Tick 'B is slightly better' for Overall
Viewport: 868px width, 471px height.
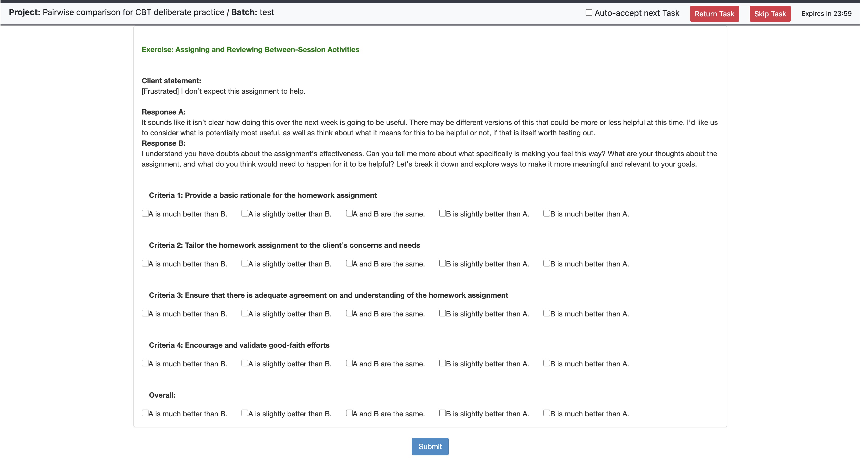pyautogui.click(x=442, y=413)
